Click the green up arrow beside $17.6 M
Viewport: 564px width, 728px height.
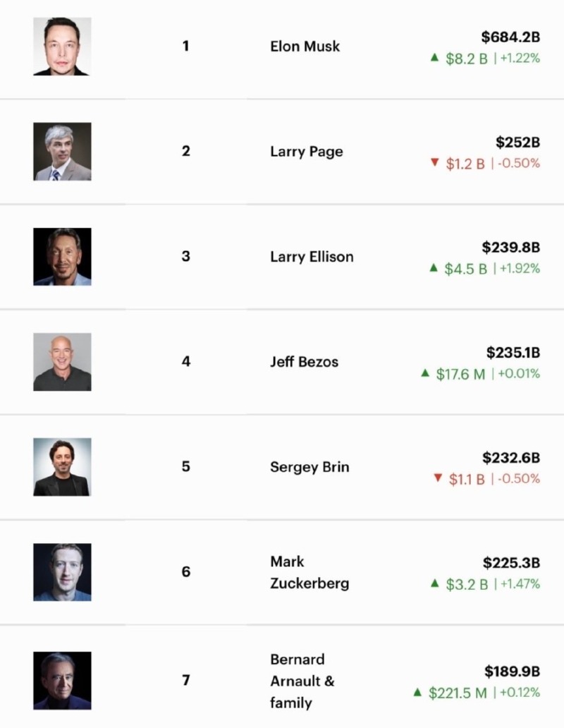tap(425, 373)
